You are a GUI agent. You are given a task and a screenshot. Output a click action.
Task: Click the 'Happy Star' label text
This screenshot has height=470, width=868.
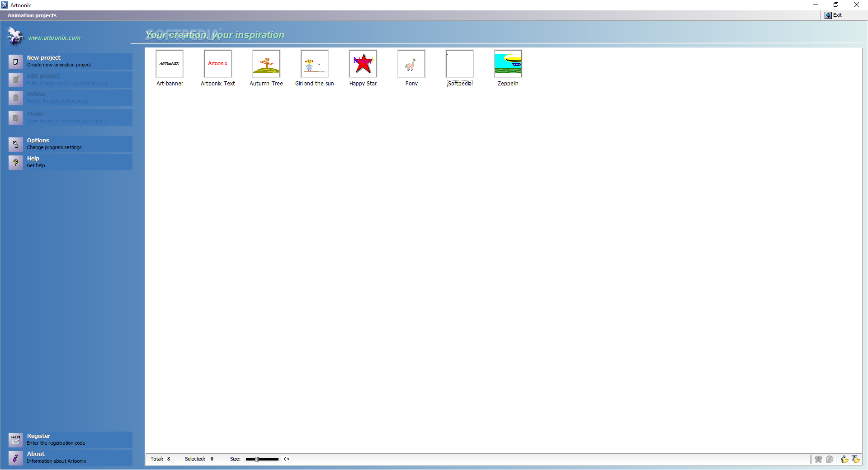[x=363, y=84]
